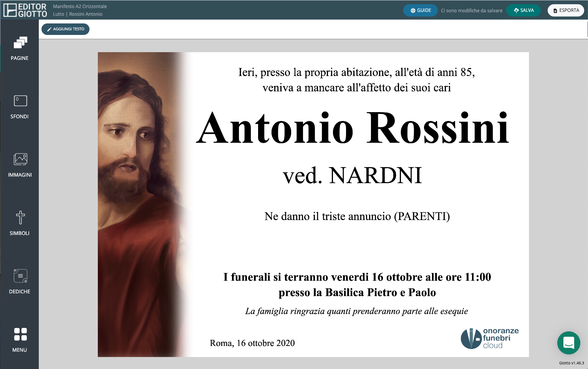The image size is (588, 369).
Task: Open the Immagini images panel
Action: click(20, 165)
